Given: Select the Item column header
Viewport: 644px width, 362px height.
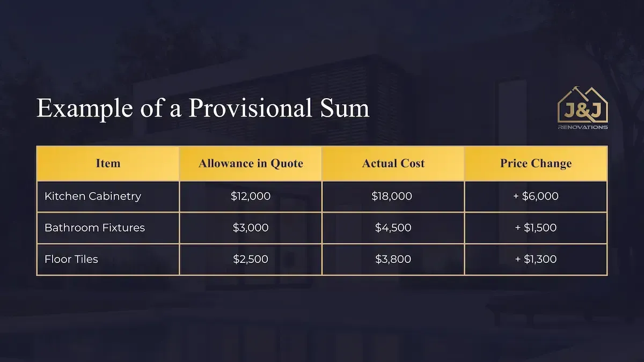Looking at the screenshot, I should (x=108, y=164).
